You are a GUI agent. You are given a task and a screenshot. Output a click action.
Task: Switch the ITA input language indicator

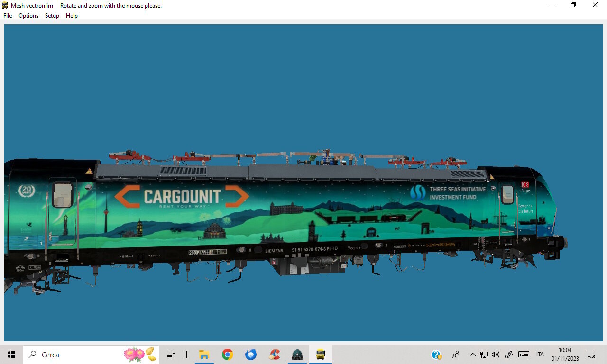pyautogui.click(x=540, y=355)
